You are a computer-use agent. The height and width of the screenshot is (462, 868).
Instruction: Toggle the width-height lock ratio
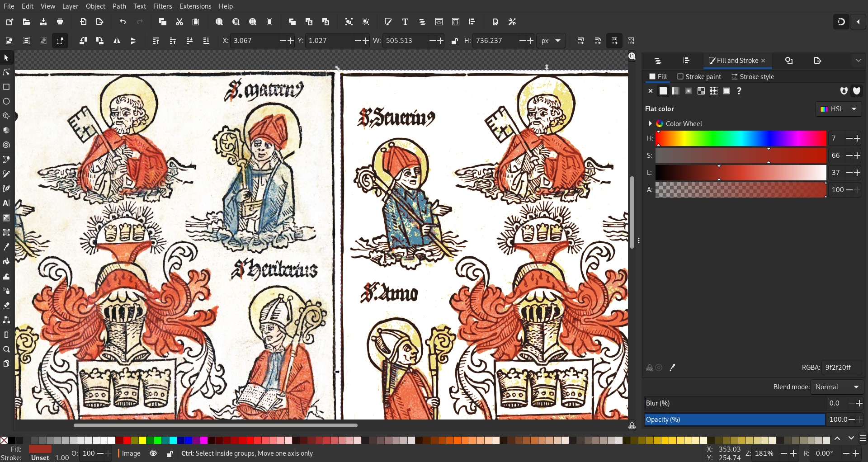click(455, 41)
